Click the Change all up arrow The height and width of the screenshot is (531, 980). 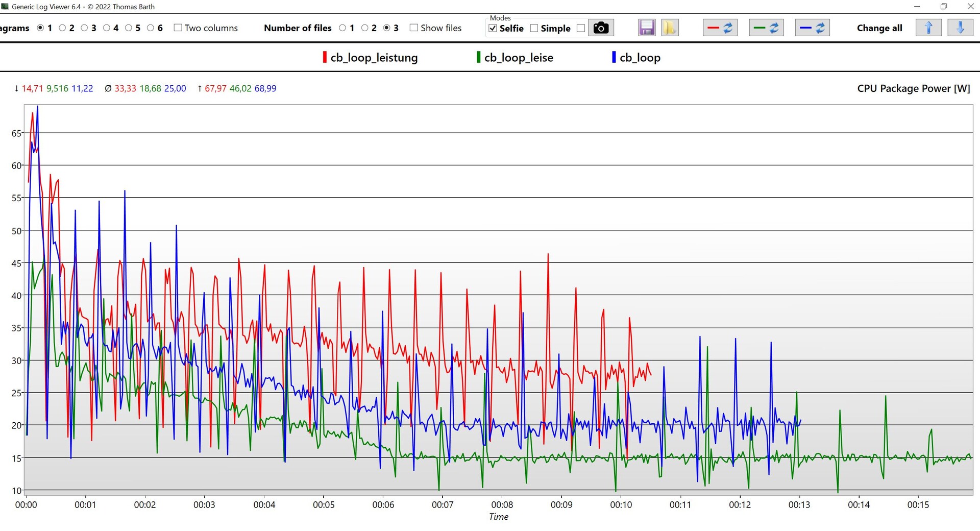pyautogui.click(x=928, y=28)
